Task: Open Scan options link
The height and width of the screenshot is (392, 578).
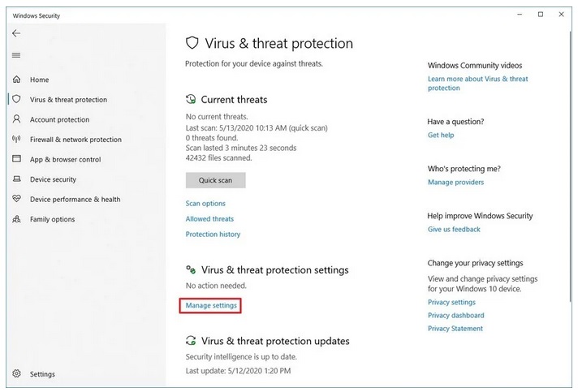Action: click(x=205, y=204)
